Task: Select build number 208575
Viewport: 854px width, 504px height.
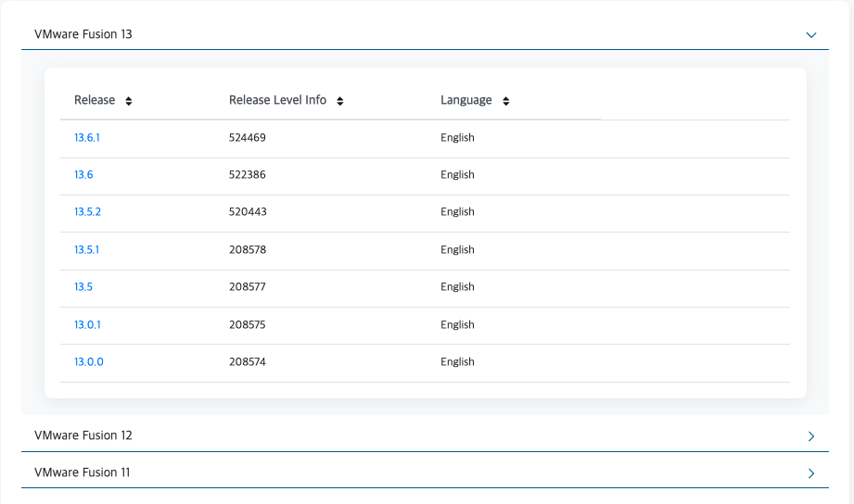Action: point(248,325)
